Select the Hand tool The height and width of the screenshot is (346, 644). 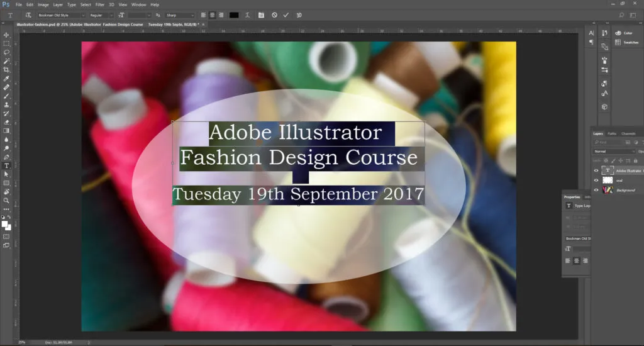coord(6,192)
